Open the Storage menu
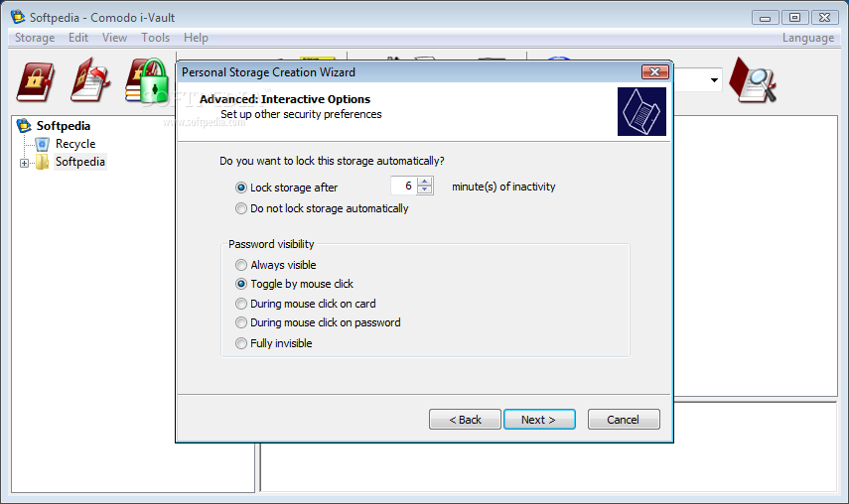849x504 pixels. click(x=35, y=38)
